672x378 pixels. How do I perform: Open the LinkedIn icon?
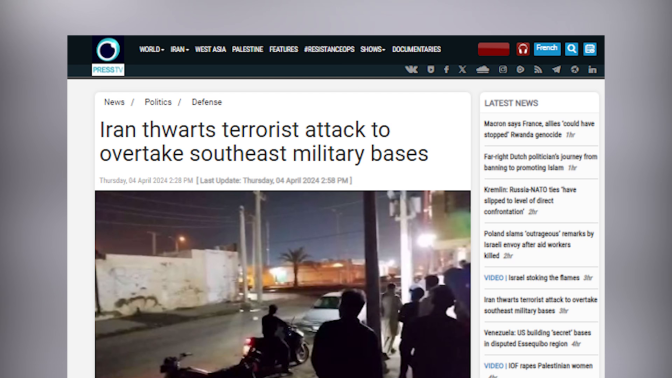(592, 69)
